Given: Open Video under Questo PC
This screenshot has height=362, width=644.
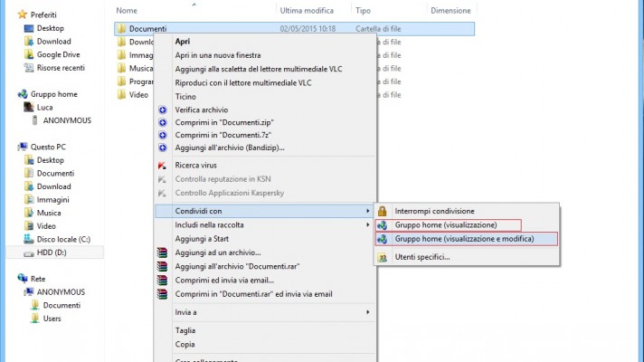Looking at the screenshot, I should pos(46,226).
